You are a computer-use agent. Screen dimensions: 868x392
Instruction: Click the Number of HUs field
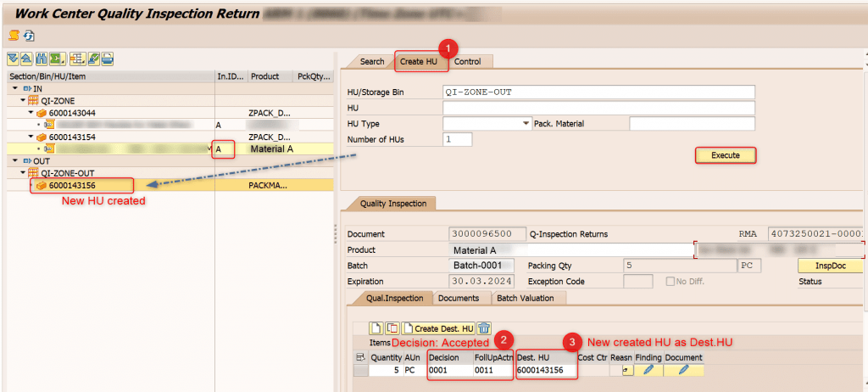[x=457, y=139]
